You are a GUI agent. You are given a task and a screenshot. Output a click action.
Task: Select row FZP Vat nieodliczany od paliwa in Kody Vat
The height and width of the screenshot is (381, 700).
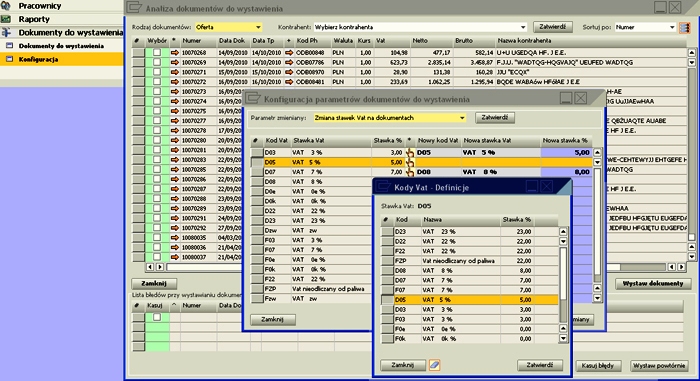(x=469, y=261)
